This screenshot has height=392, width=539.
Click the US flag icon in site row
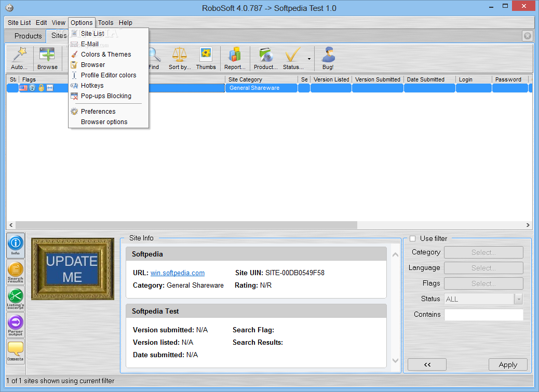pos(23,88)
